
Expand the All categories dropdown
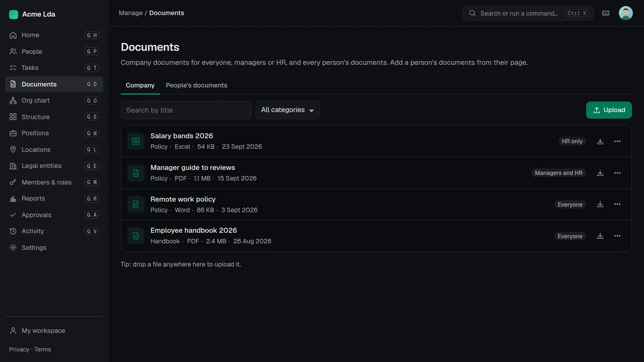tap(287, 110)
